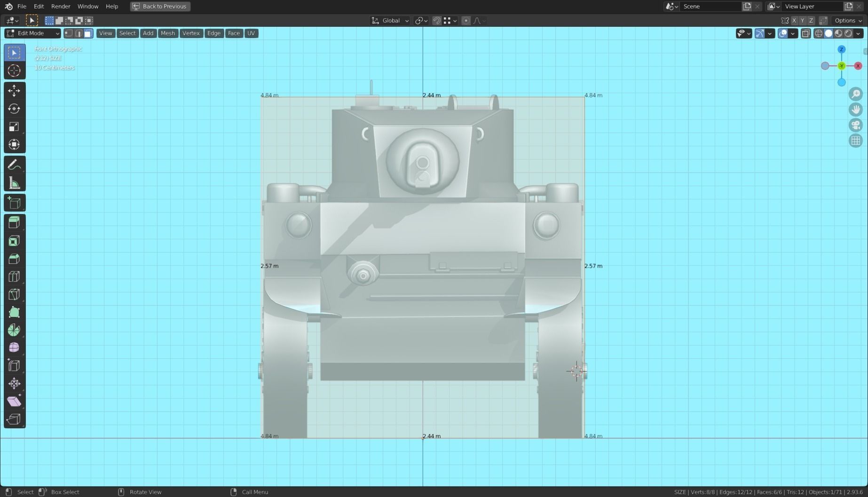Open the Vertex menu
The height and width of the screenshot is (497, 868).
(191, 33)
